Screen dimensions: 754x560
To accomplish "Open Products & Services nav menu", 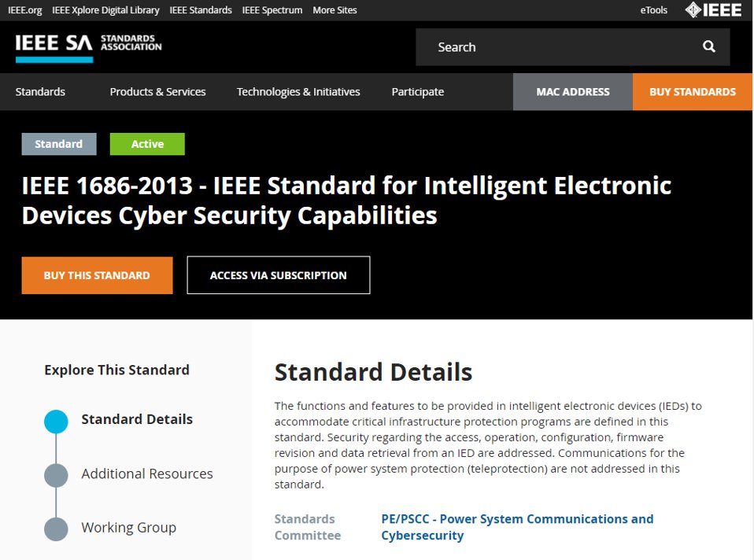I will pyautogui.click(x=157, y=92).
